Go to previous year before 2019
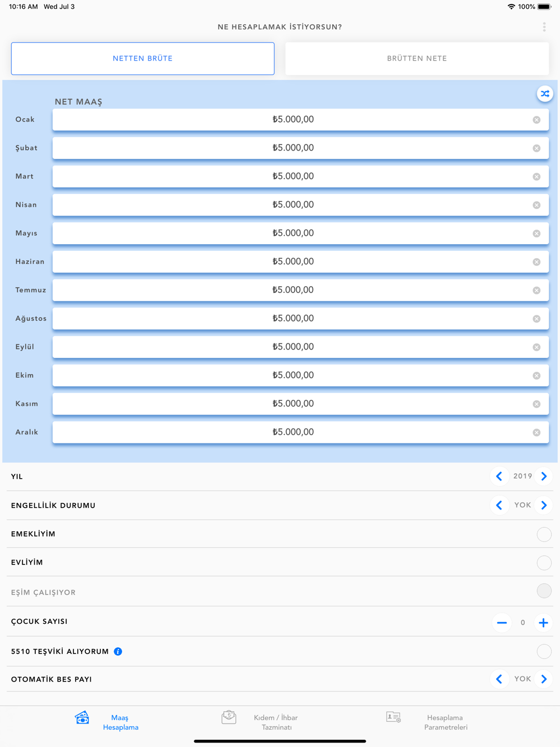560x747 pixels. point(499,477)
